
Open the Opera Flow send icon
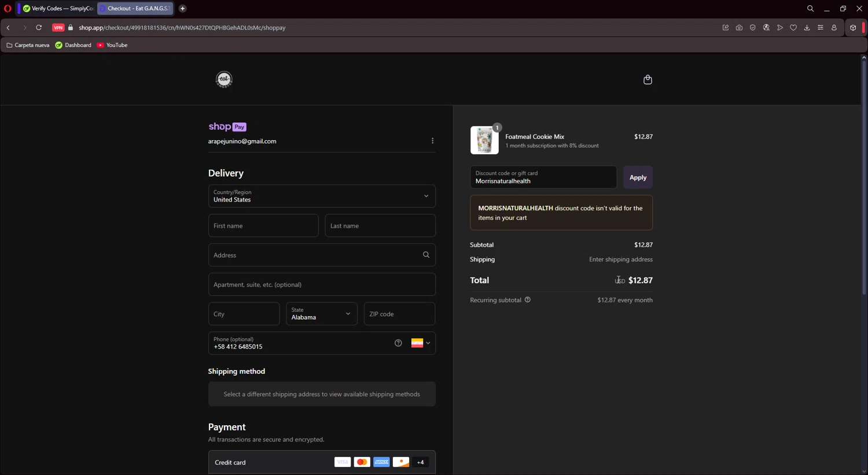click(780, 28)
